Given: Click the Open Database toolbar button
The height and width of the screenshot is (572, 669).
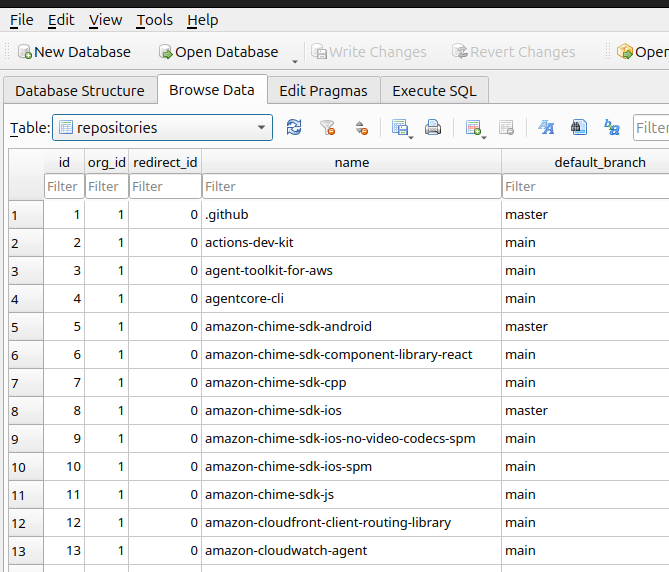Looking at the screenshot, I should tap(218, 52).
